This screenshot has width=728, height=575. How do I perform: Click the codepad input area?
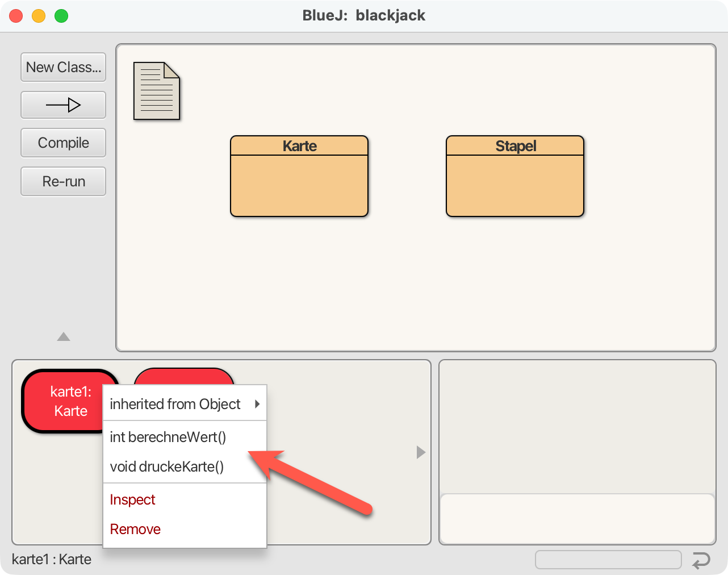tap(577, 519)
